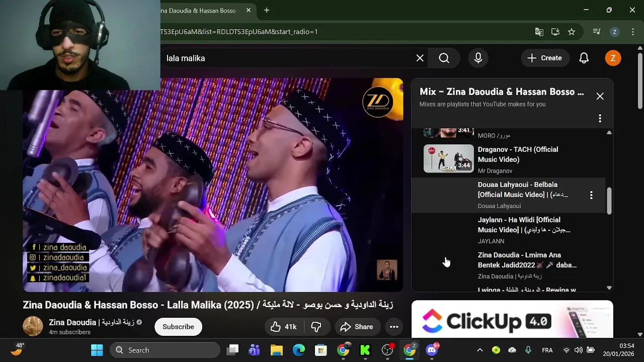
Task: Play Zina Daoudia - Lmima Ana Bentek playlist item
Action: [x=508, y=265]
